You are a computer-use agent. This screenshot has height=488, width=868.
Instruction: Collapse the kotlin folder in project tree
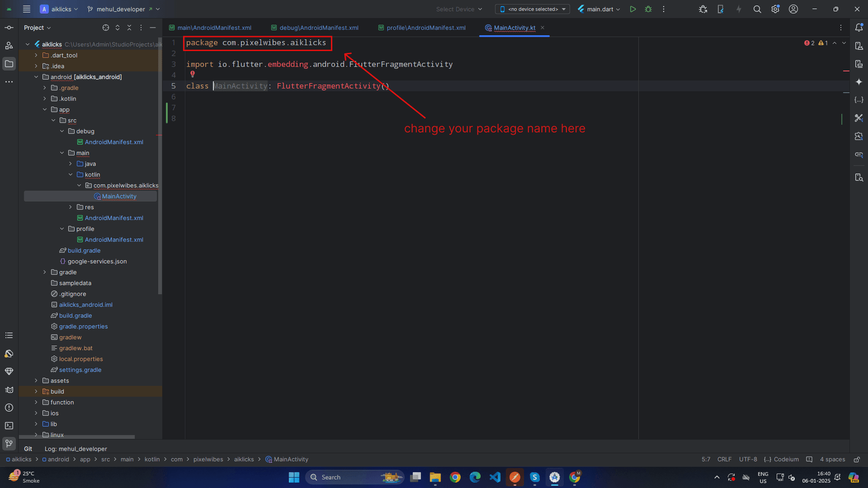pos(71,175)
